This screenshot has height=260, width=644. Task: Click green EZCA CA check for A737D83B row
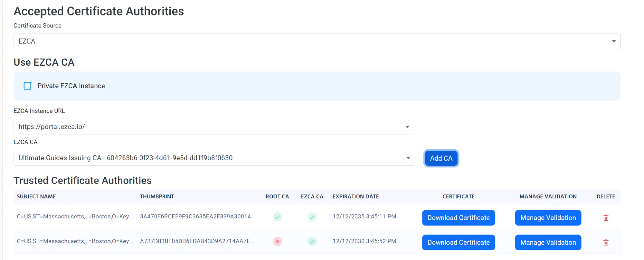pyautogui.click(x=312, y=241)
